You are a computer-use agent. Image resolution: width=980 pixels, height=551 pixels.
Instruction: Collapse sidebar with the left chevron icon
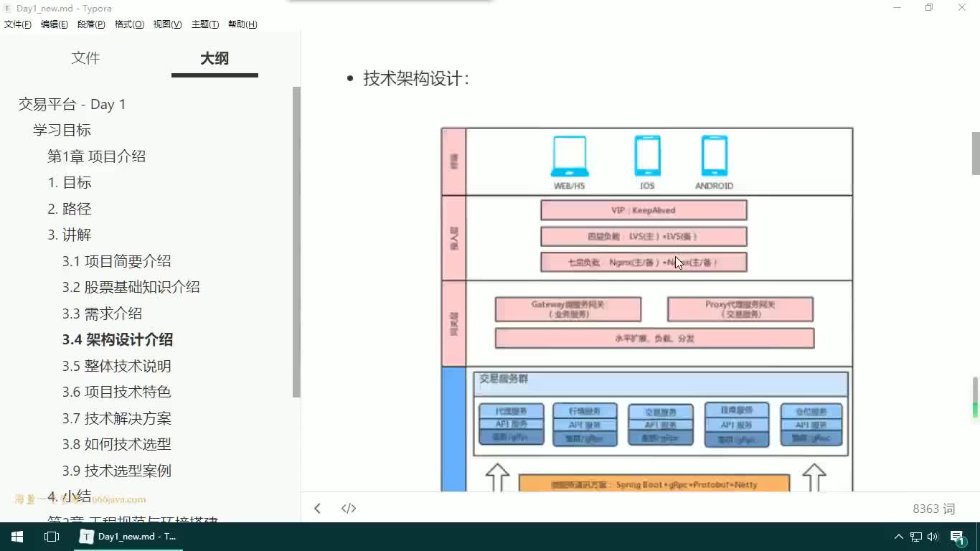[317, 509]
